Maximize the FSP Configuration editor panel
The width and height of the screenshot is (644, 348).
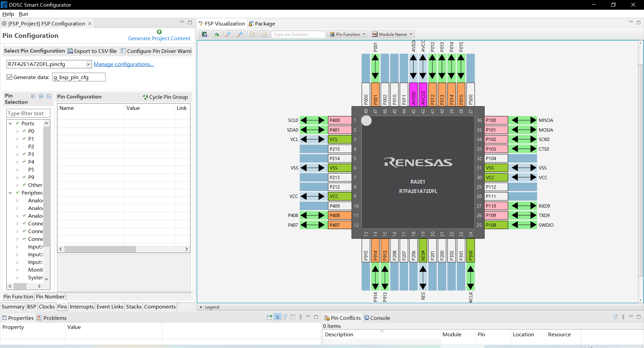click(190, 22)
